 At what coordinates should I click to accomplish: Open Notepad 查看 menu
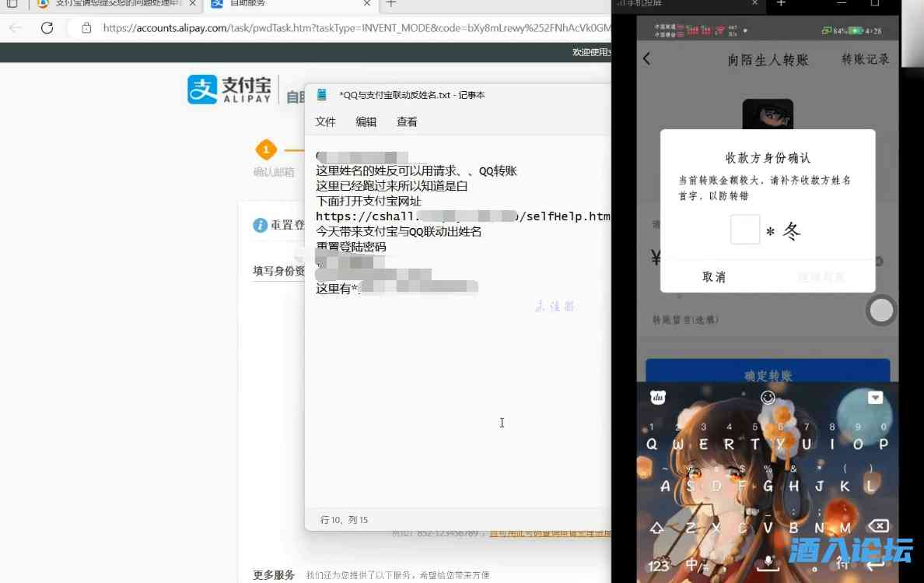(x=407, y=122)
